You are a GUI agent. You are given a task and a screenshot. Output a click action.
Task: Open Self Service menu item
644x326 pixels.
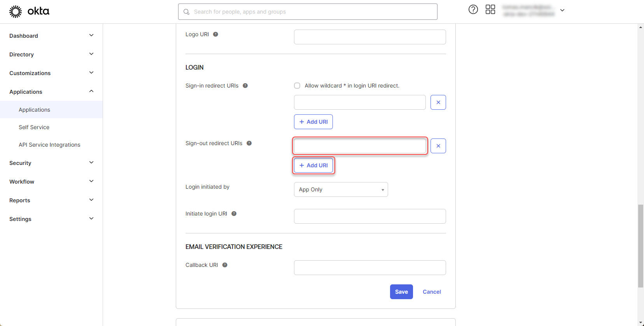[x=34, y=127]
